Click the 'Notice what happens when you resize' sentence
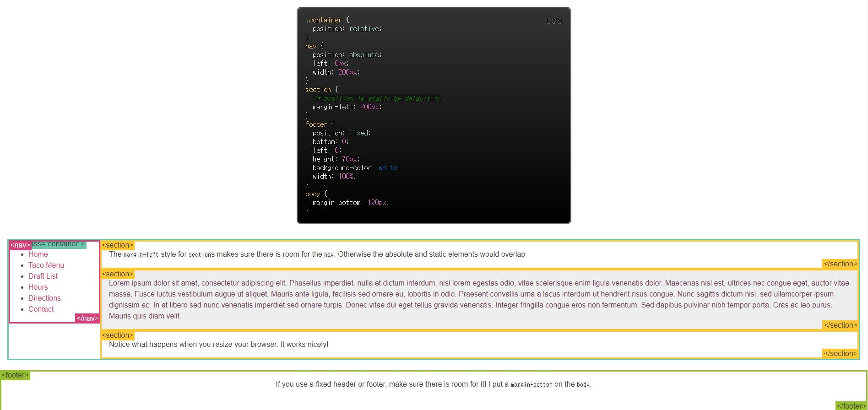868x410 pixels. pyautogui.click(x=218, y=345)
